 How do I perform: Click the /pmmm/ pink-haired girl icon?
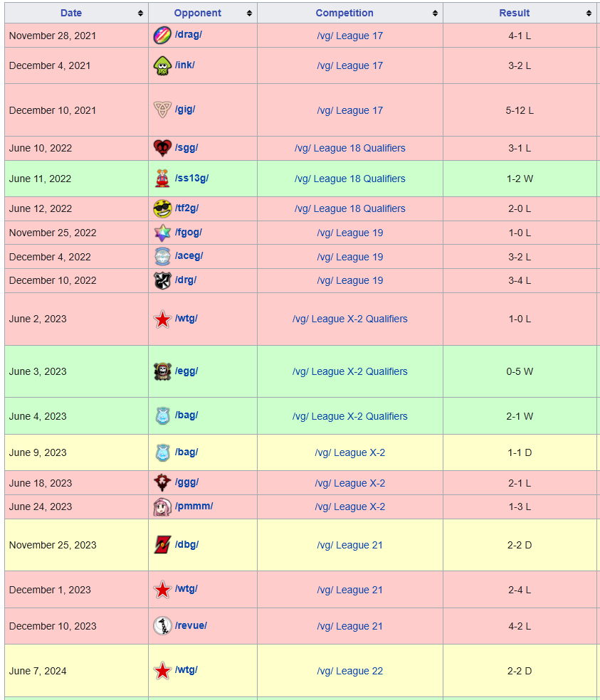pos(162,507)
